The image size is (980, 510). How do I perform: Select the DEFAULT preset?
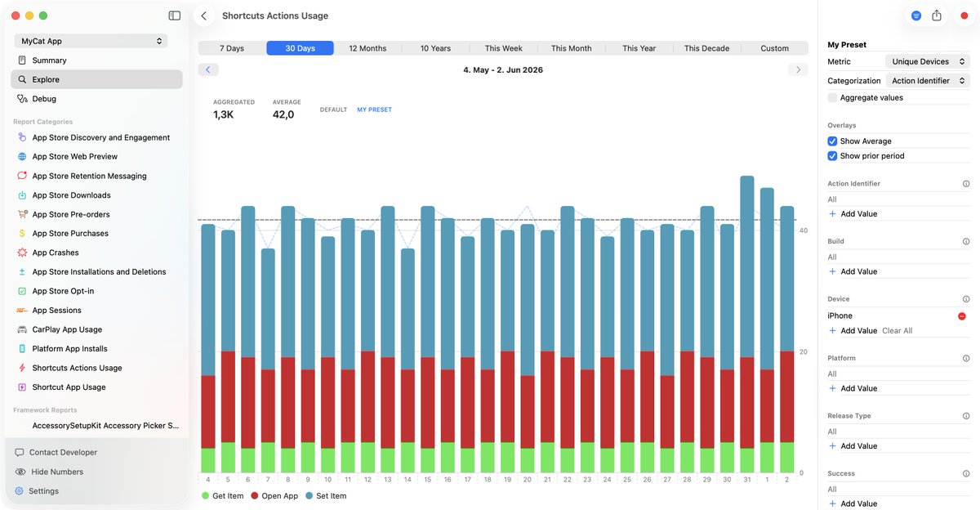click(x=333, y=110)
